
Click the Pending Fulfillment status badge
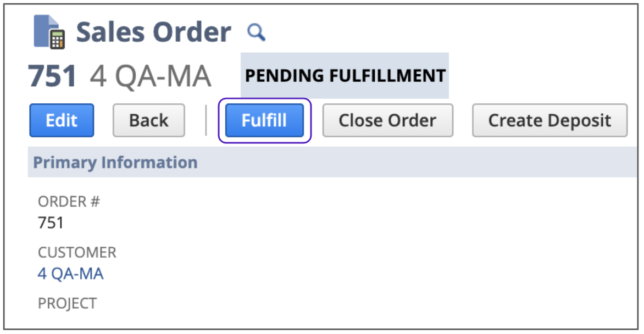345,76
